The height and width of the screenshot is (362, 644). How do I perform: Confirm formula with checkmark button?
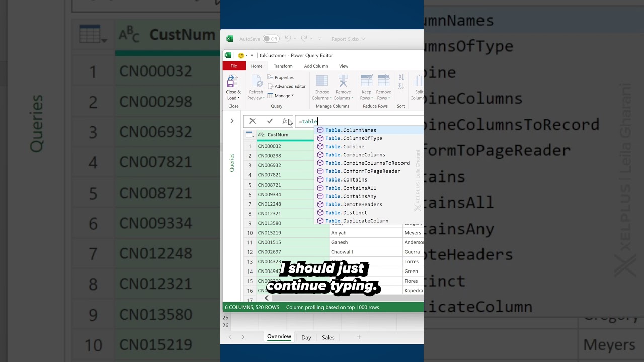270,121
